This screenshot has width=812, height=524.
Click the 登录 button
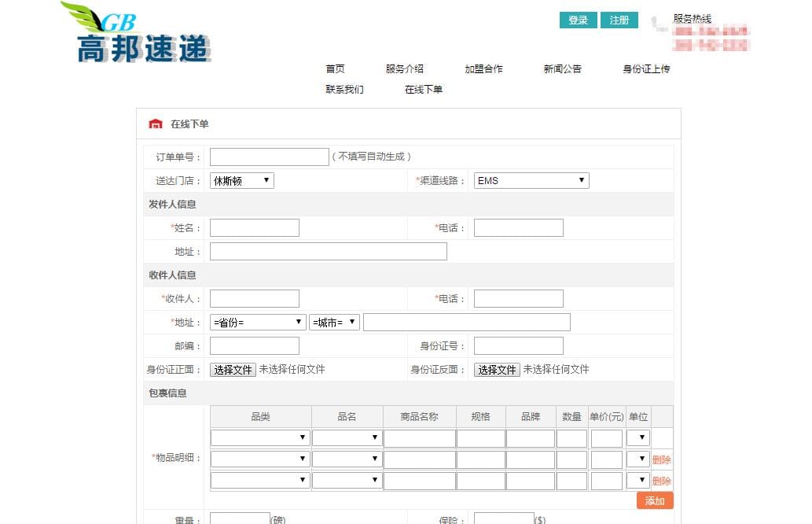tap(578, 20)
